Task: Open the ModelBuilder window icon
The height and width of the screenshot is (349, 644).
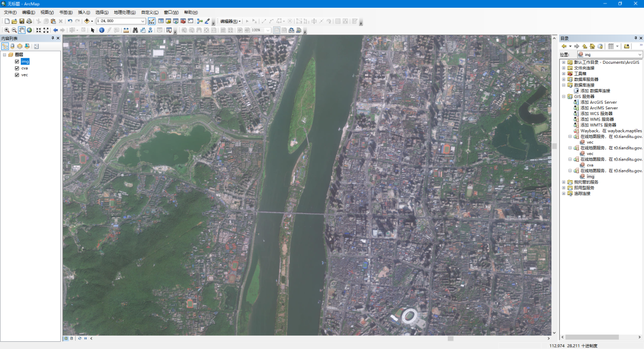Action: pyautogui.click(x=200, y=21)
